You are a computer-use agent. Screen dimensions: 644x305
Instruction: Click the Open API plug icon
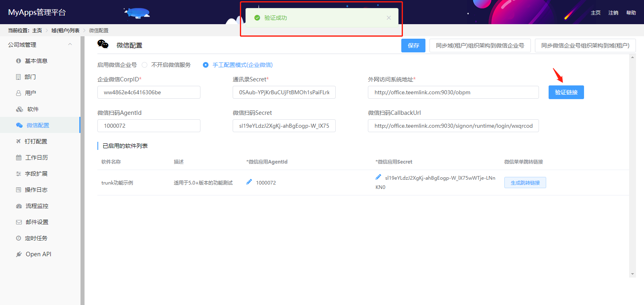pos(19,254)
